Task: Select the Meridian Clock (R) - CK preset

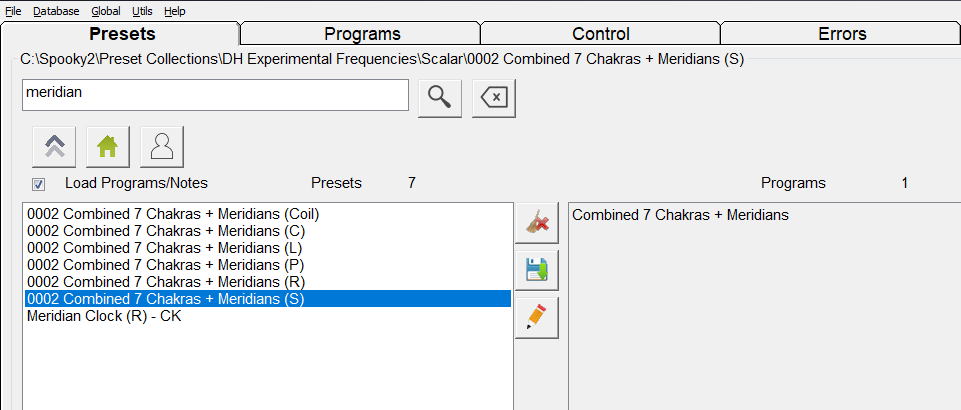Action: coord(104,316)
